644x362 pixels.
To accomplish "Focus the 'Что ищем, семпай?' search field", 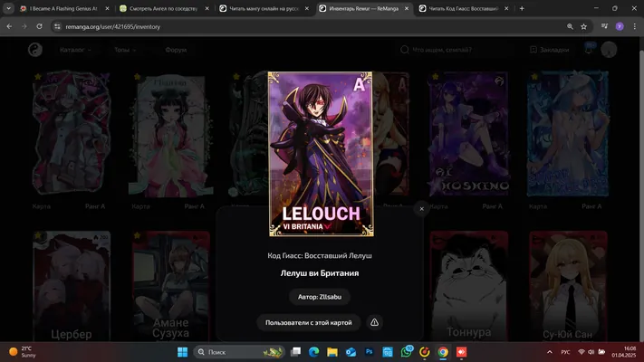I will click(x=456, y=50).
